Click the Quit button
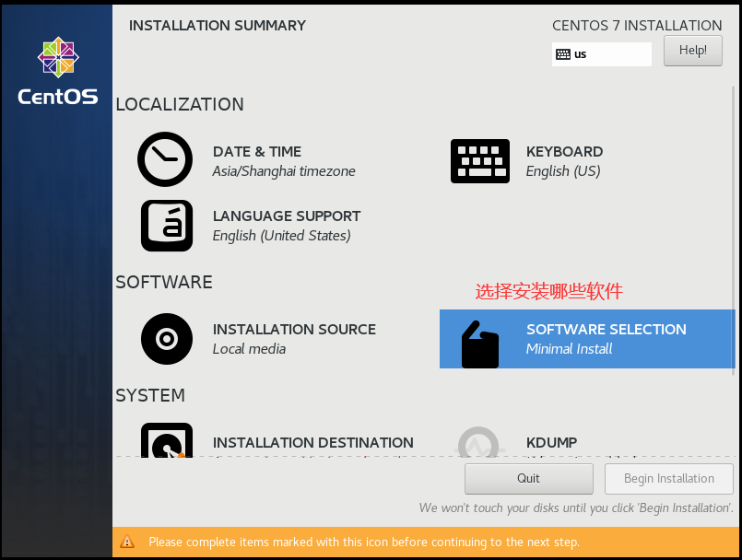 coord(528,479)
